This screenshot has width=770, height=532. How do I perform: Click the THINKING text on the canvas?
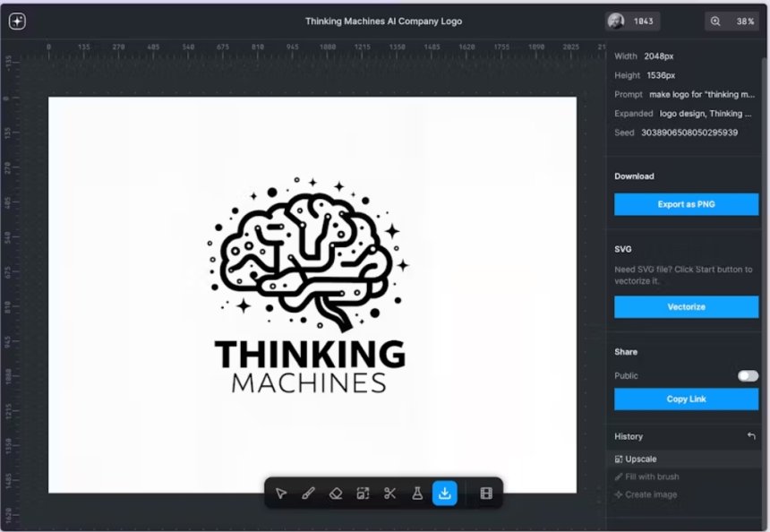(310, 354)
